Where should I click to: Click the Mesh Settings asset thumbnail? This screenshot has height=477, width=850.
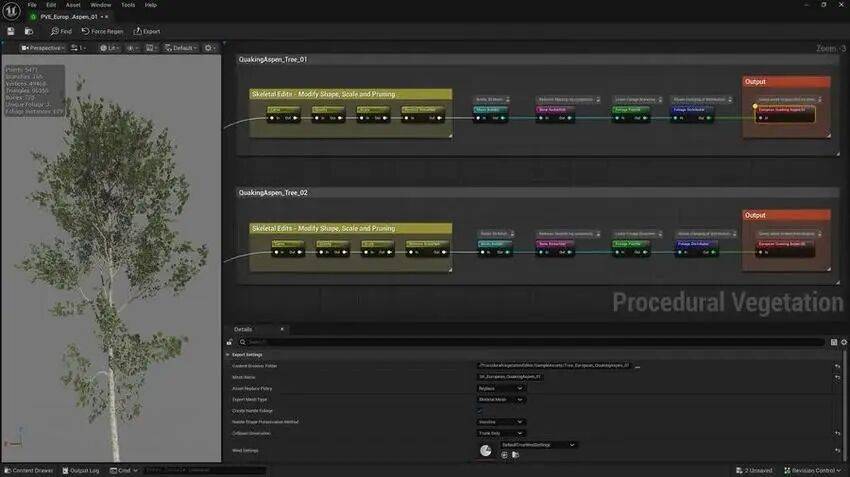click(x=486, y=451)
